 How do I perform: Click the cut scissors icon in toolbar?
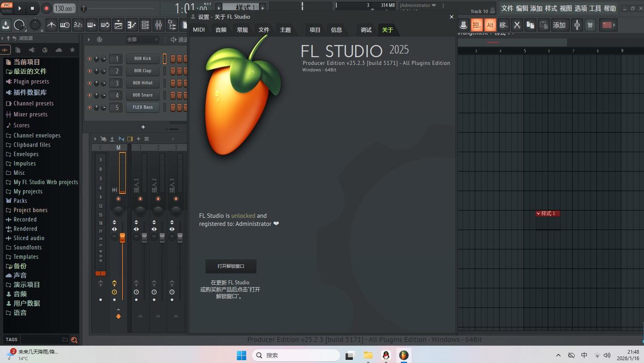coord(517,25)
